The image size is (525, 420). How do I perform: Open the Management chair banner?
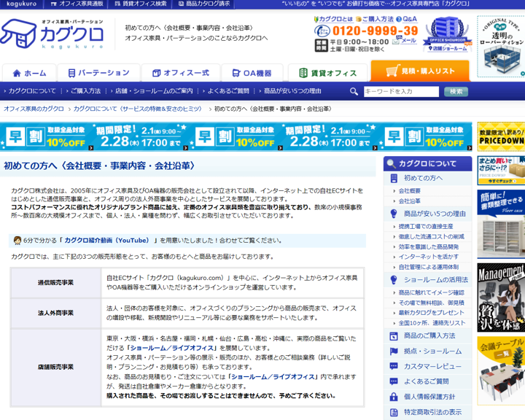click(x=501, y=297)
